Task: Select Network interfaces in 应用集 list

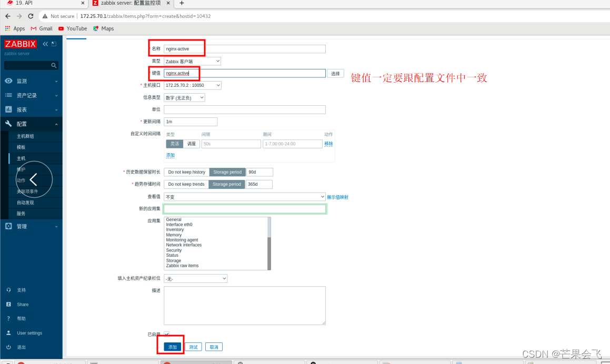Action: pos(184,245)
